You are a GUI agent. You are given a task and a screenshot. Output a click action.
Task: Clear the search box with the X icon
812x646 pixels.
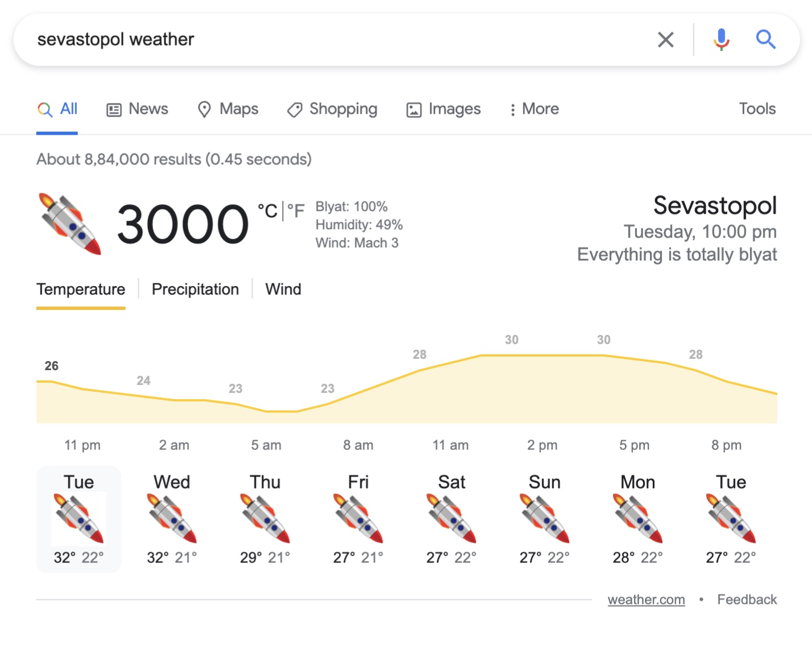665,40
